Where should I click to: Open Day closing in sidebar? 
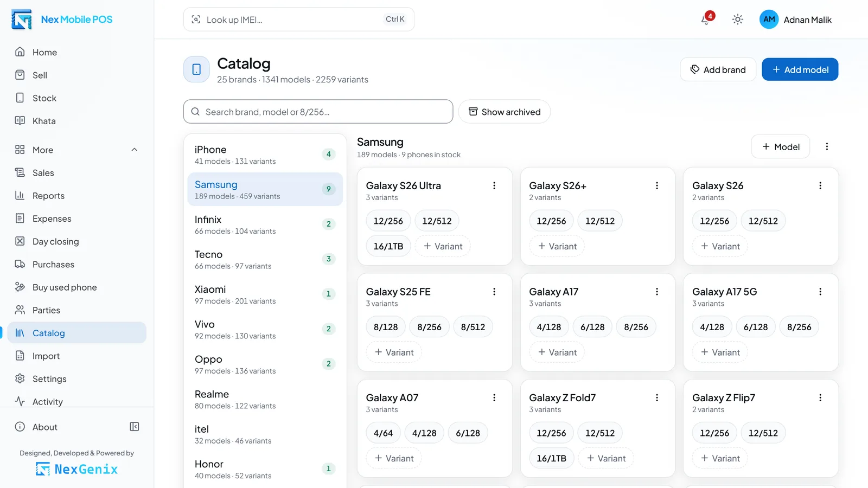(77, 241)
